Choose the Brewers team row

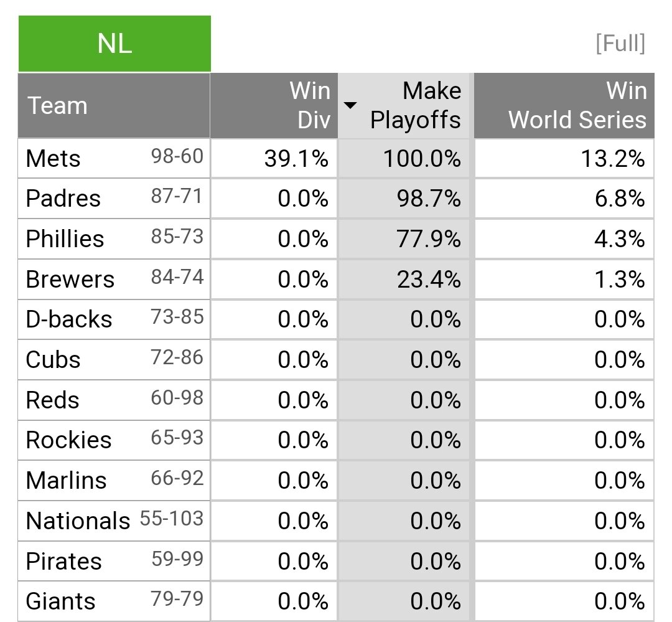click(x=70, y=280)
